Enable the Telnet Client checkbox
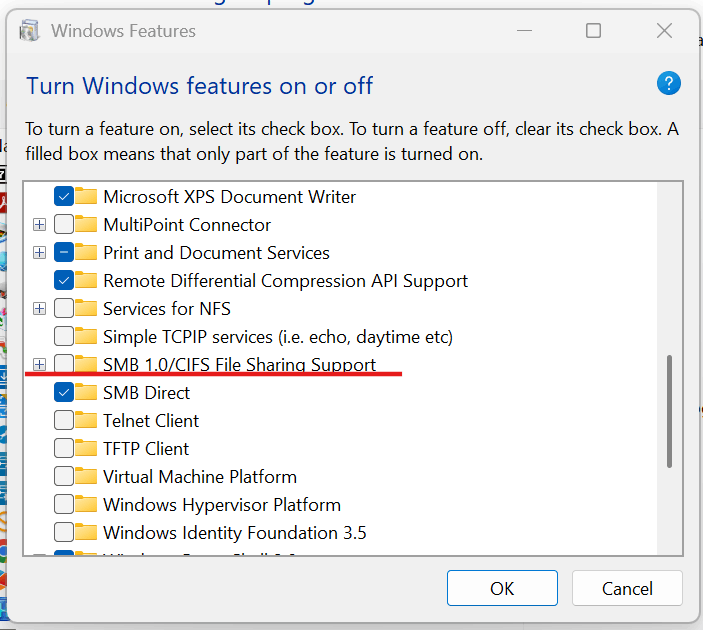The height and width of the screenshot is (630, 703). 64,420
